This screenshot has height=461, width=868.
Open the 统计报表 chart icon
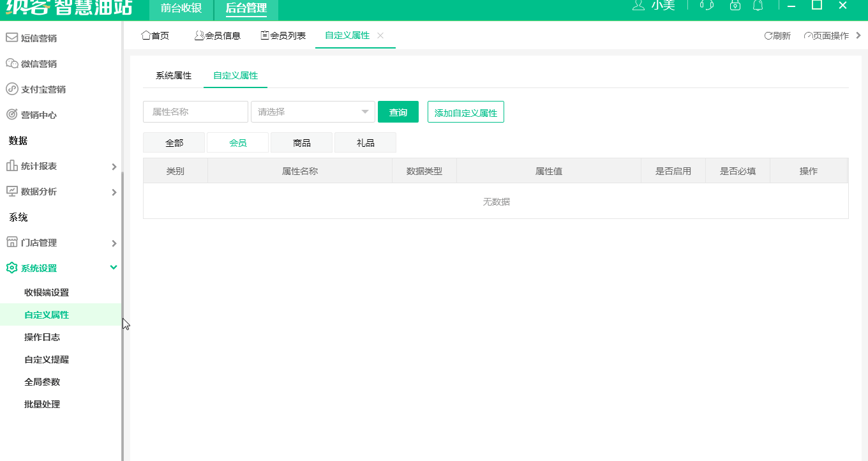[x=13, y=167]
